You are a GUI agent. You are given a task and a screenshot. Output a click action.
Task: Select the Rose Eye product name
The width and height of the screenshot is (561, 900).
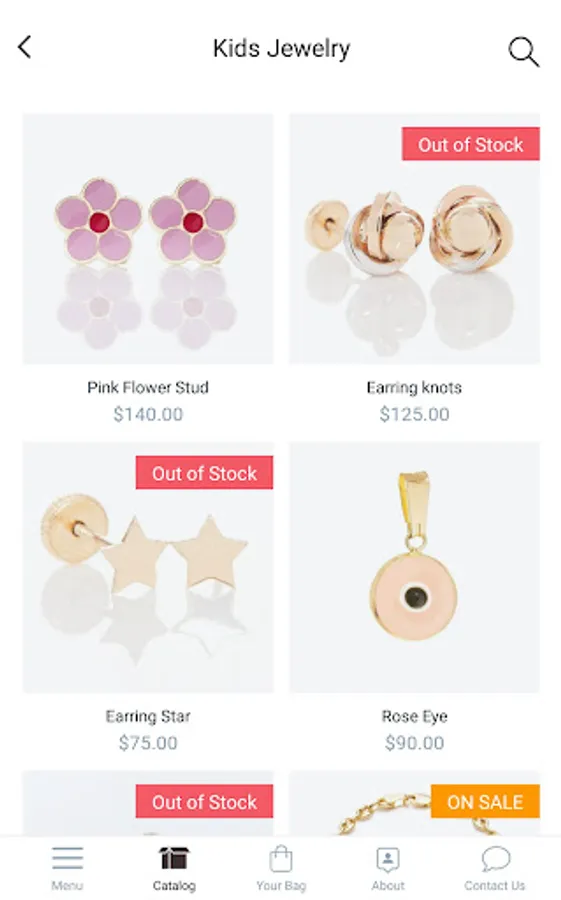point(415,716)
